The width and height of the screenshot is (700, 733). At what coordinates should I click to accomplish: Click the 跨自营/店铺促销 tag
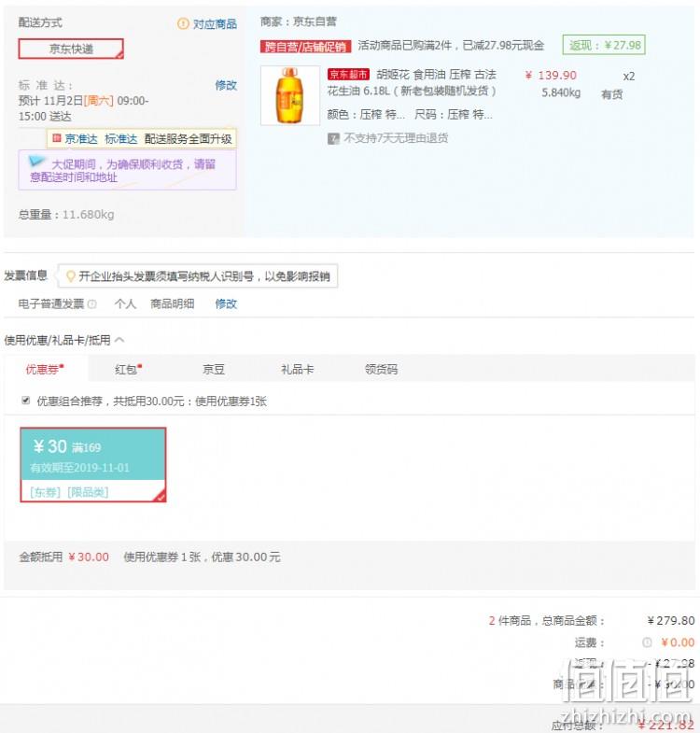point(305,47)
